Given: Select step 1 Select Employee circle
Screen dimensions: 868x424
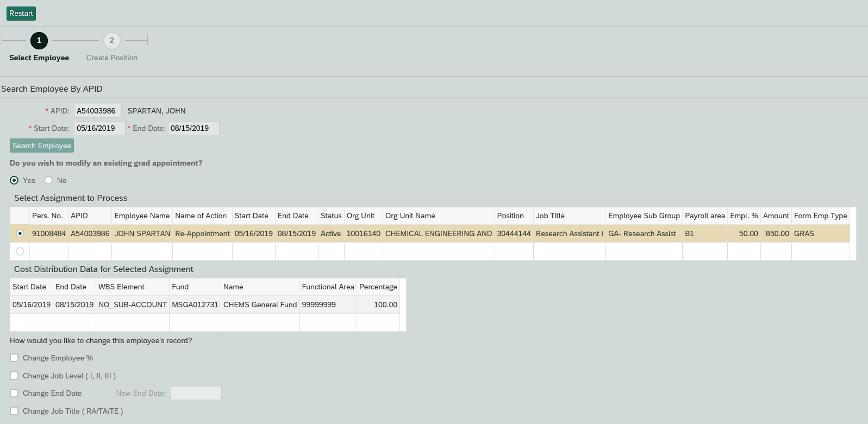Looking at the screenshot, I should tap(39, 41).
